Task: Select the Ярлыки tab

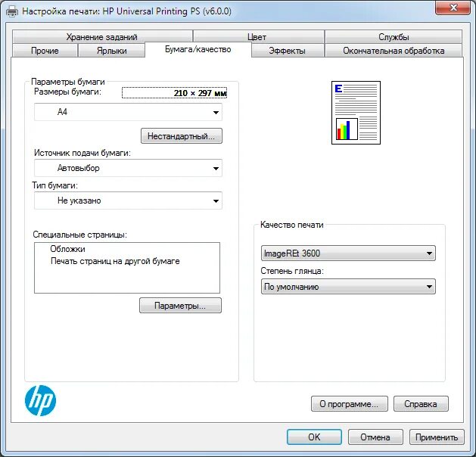Action: [x=111, y=51]
